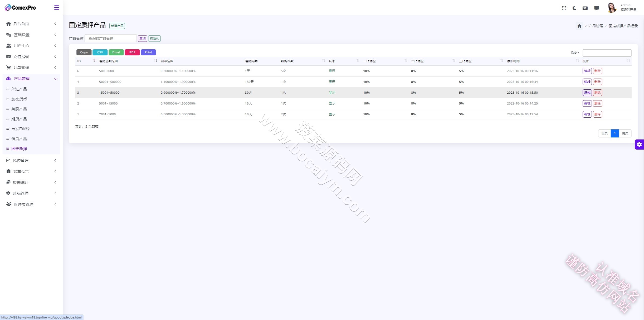This screenshot has height=320, width=644.
Task: Click the 系统管理 gear icon
Action: coord(8,193)
